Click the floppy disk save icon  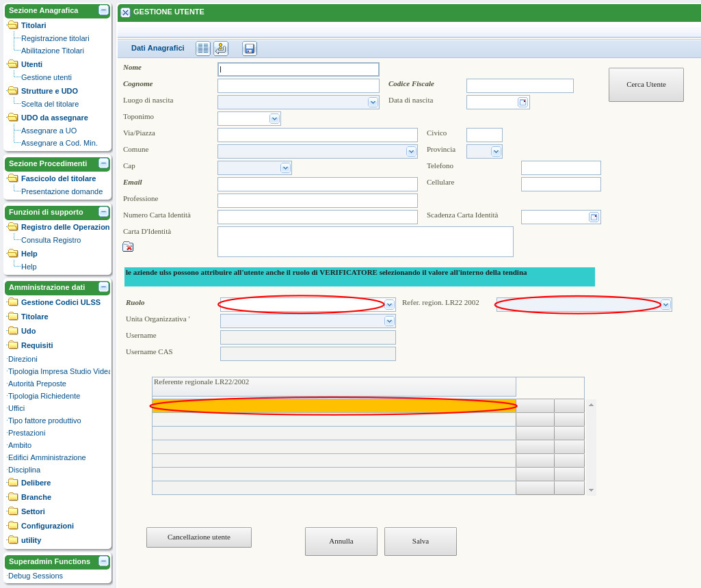250,49
